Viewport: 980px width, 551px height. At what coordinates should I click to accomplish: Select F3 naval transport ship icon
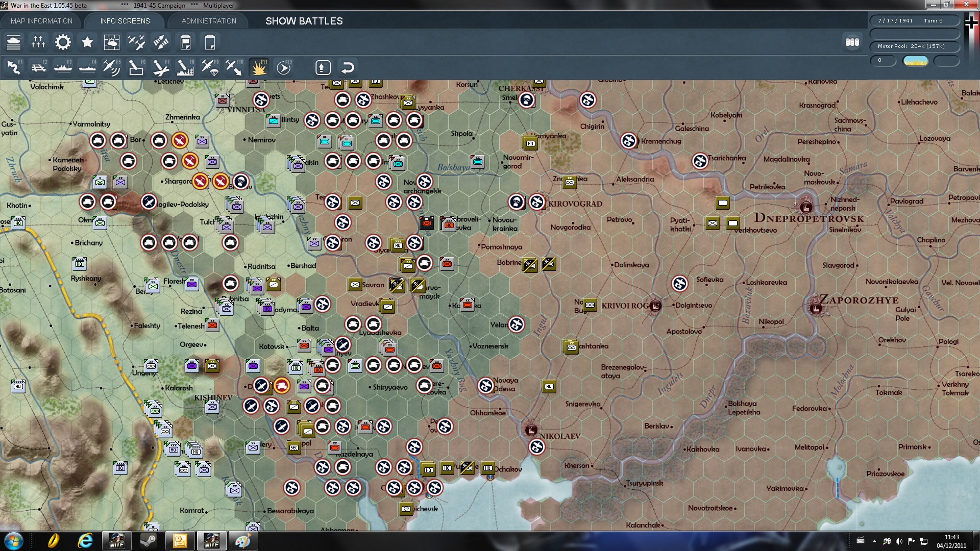pos(63,67)
